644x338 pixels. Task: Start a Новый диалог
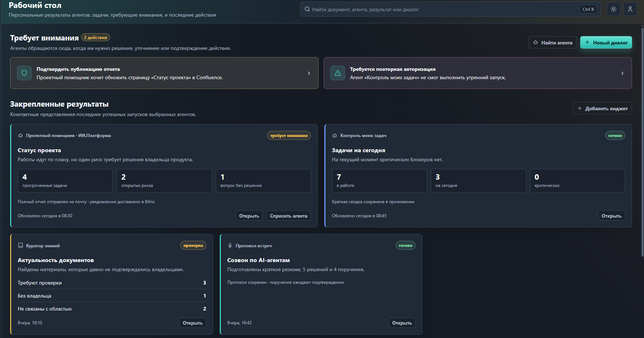click(606, 43)
